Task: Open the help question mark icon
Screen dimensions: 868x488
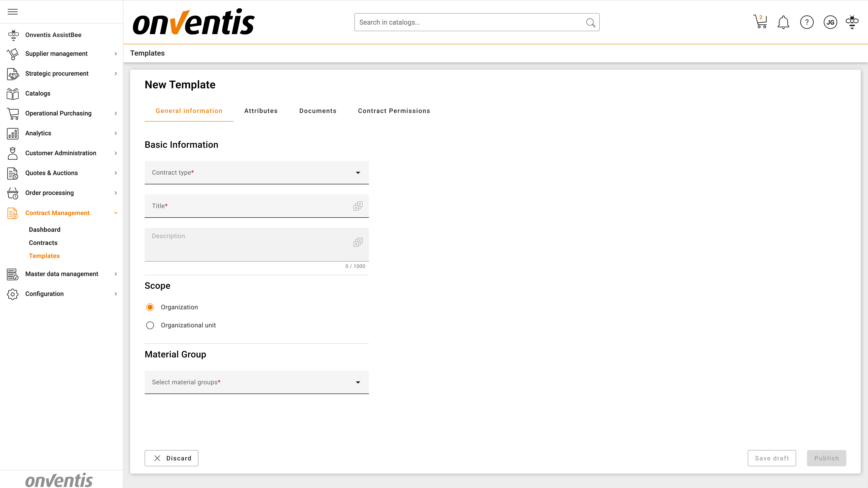Action: click(x=807, y=22)
